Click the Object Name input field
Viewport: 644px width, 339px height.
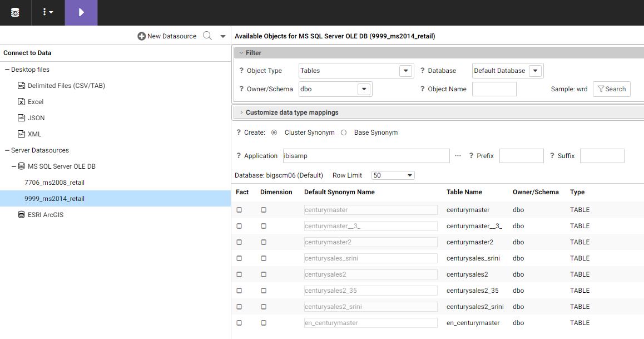[x=494, y=89]
